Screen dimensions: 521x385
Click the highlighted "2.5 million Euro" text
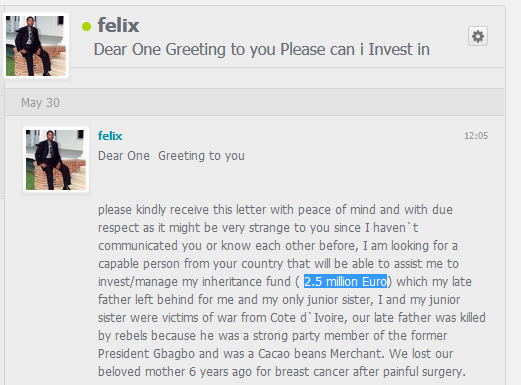(345, 282)
